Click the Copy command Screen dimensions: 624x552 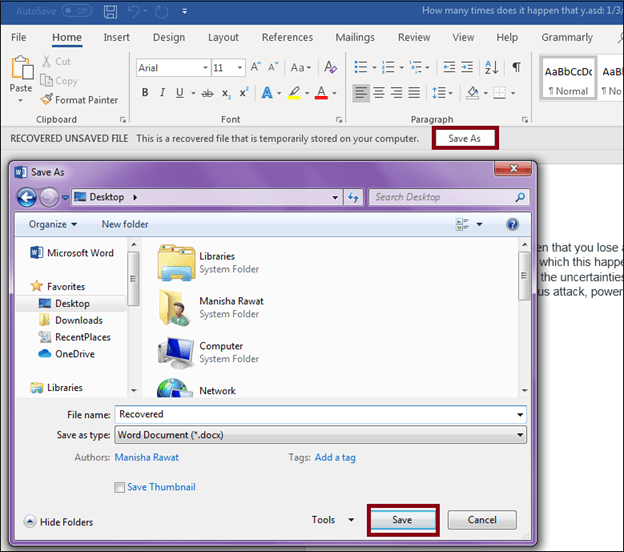click(x=59, y=81)
